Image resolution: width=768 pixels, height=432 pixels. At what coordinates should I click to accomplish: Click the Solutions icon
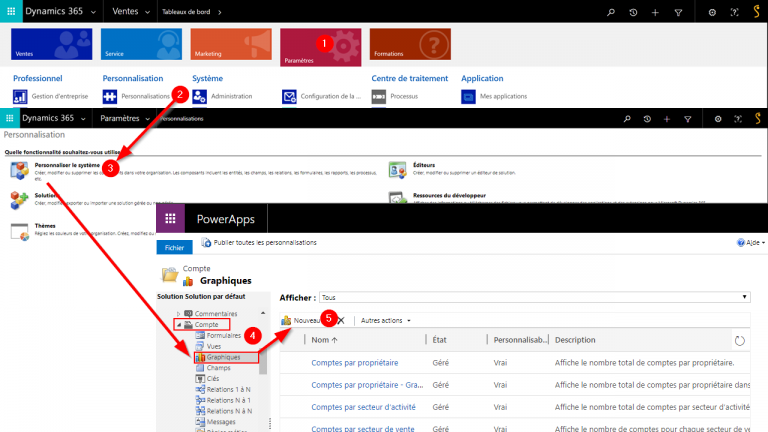click(x=19, y=200)
